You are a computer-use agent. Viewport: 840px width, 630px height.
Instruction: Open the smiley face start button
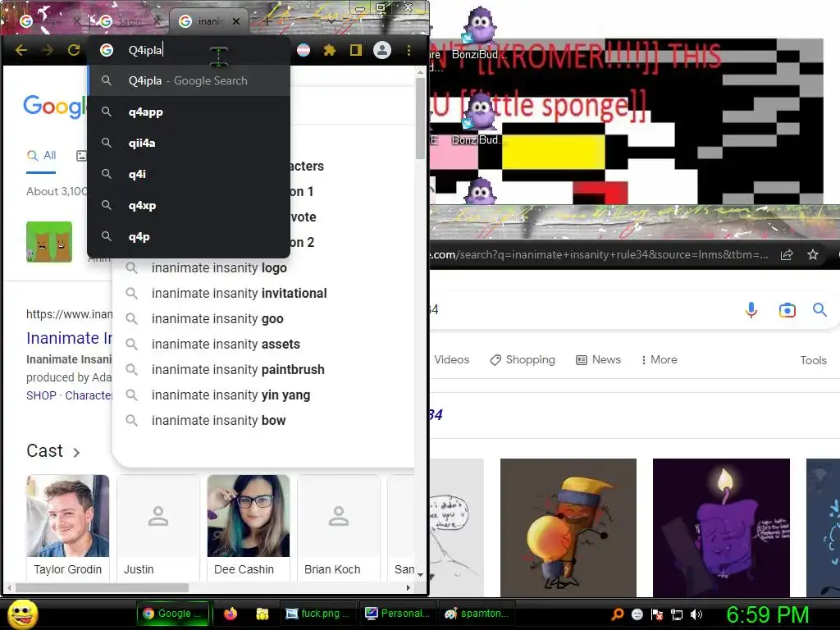point(22,614)
